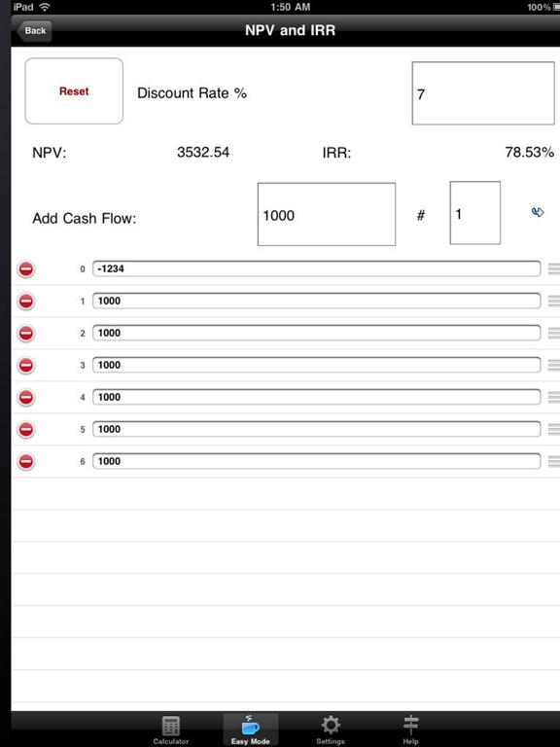
Task: Tap reorder handle for row 6
Action: point(554,461)
